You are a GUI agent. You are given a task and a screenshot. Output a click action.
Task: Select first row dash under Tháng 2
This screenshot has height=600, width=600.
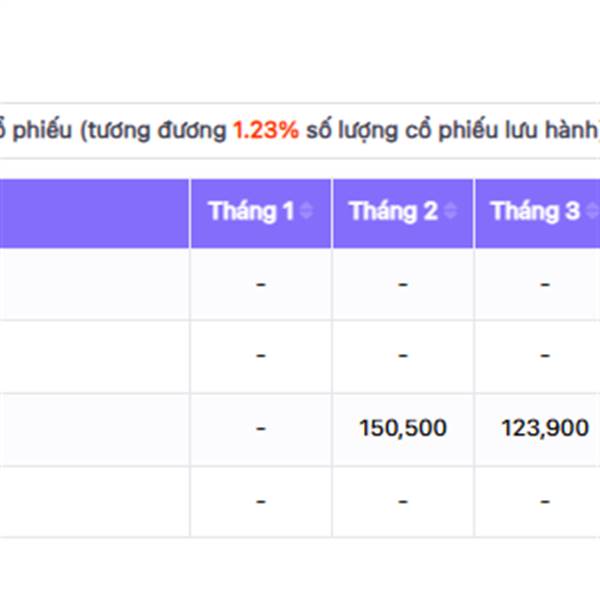[x=403, y=285]
